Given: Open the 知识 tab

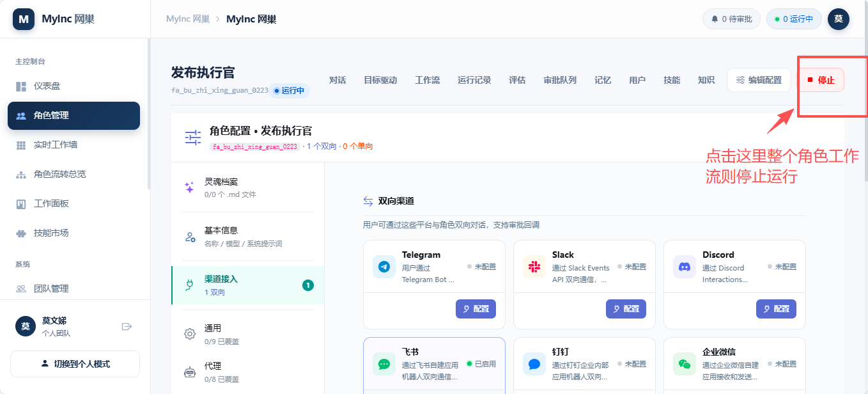Looking at the screenshot, I should tap(706, 80).
